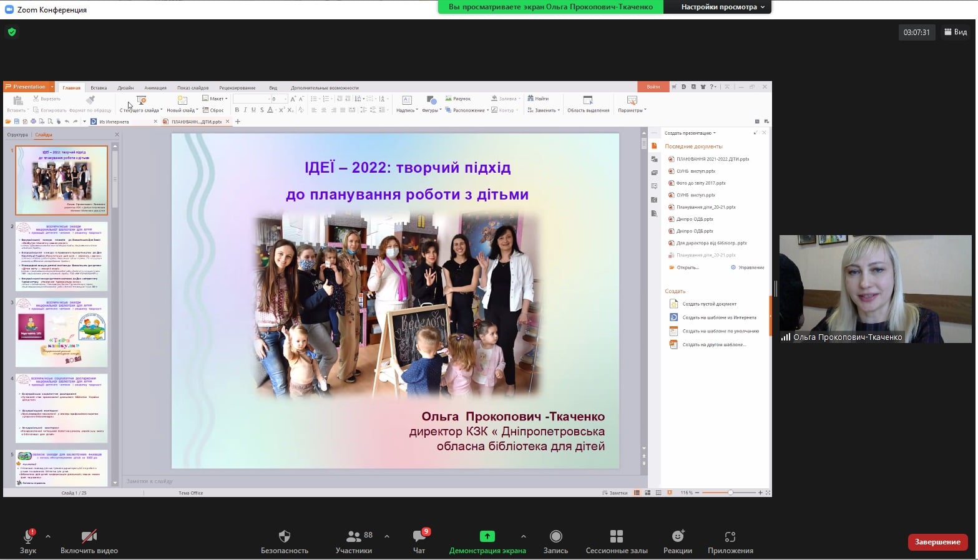Click the Вид view button
The height and width of the screenshot is (560, 978).
click(956, 32)
